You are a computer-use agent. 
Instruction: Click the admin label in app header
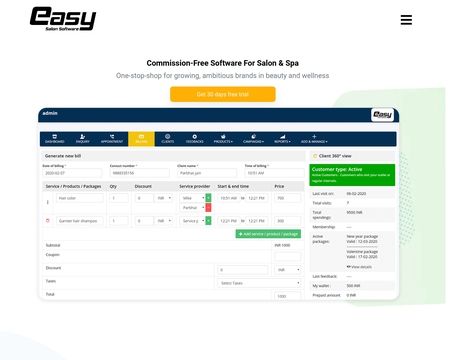(50, 113)
